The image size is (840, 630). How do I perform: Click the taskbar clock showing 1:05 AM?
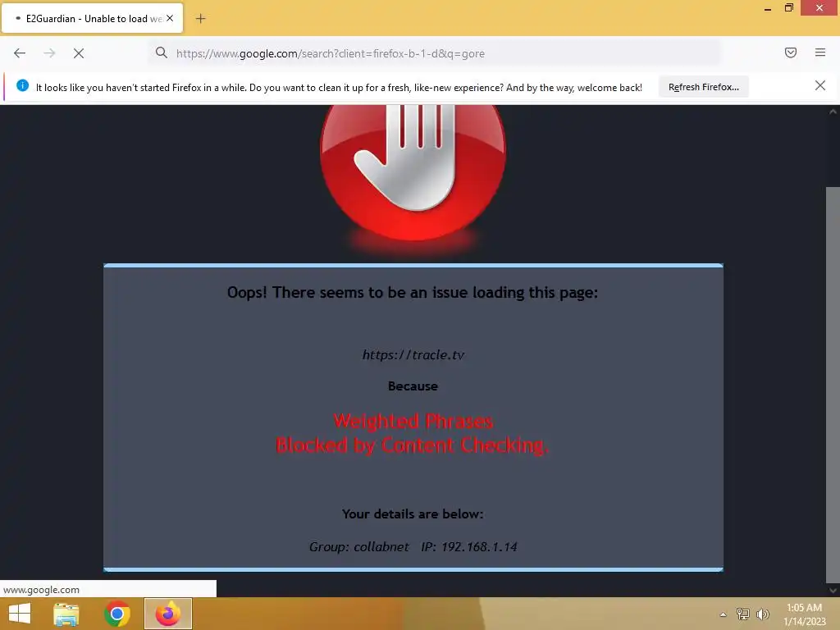click(x=805, y=614)
